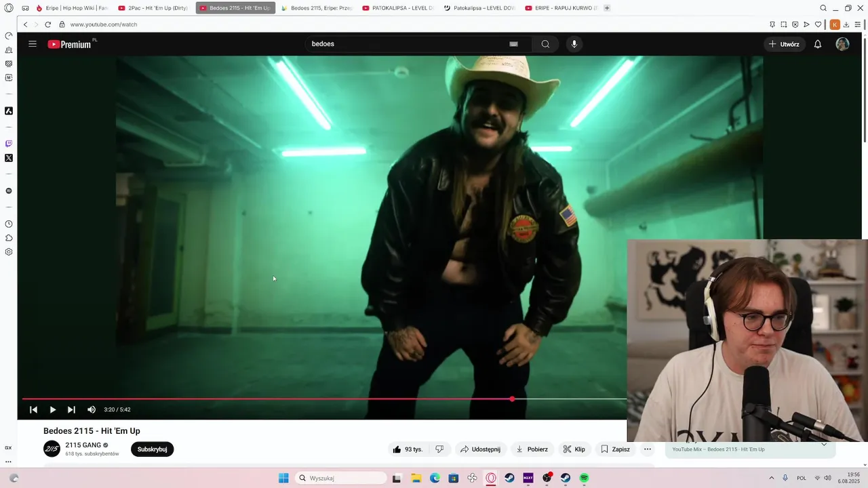Open browser downloads arrow icon

pyautogui.click(x=846, y=24)
